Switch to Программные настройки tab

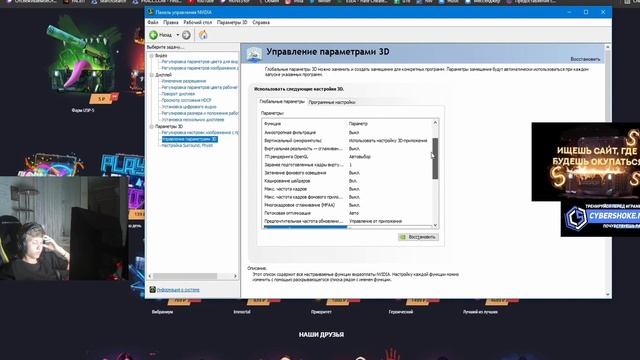pos(332,102)
